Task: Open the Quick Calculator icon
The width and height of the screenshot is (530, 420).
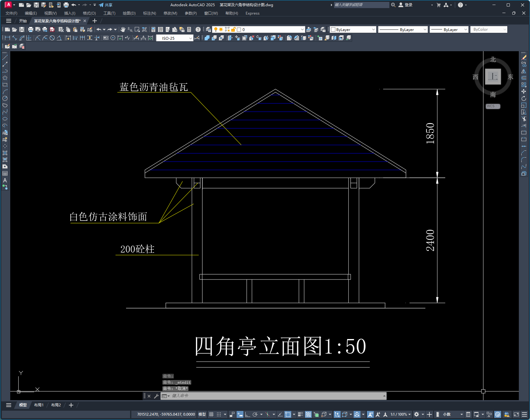Action: (x=189, y=29)
